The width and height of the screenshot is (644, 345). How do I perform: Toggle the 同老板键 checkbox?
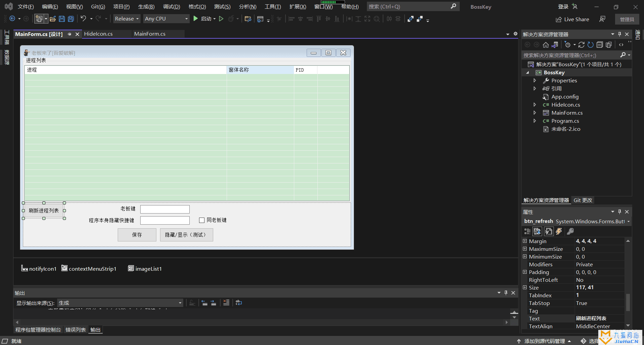[x=202, y=220]
